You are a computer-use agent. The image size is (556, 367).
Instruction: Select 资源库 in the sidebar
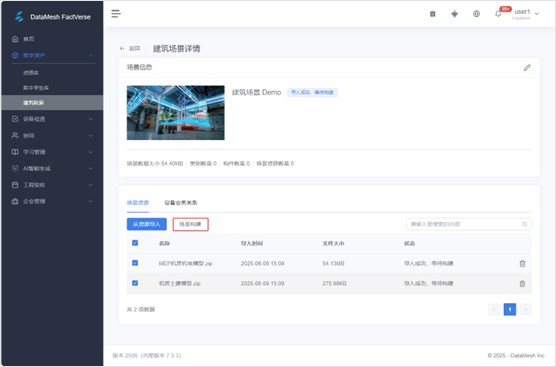31,73
